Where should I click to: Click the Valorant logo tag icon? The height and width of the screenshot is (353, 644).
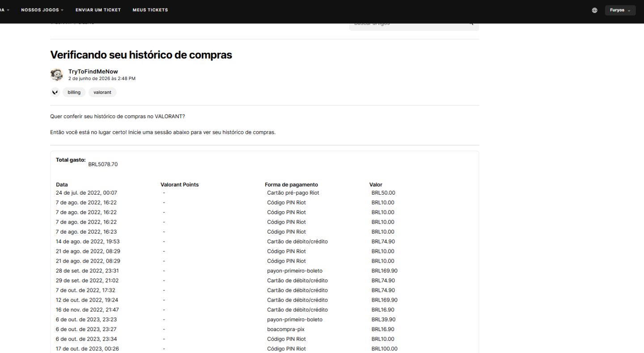(x=55, y=92)
